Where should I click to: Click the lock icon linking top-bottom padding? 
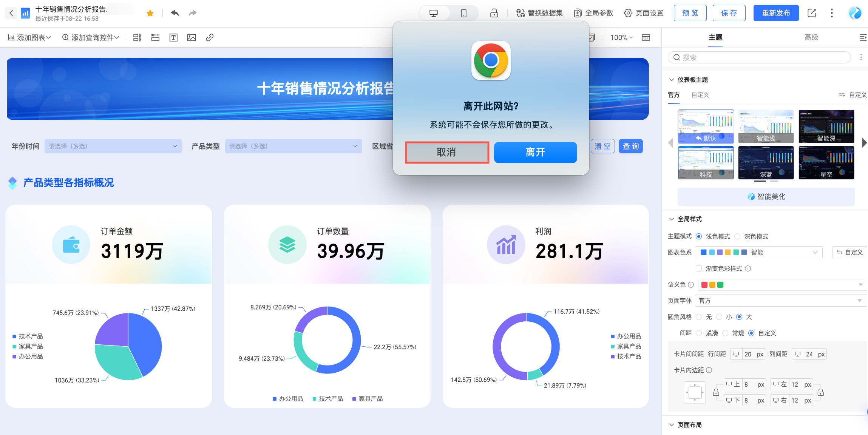(716, 392)
